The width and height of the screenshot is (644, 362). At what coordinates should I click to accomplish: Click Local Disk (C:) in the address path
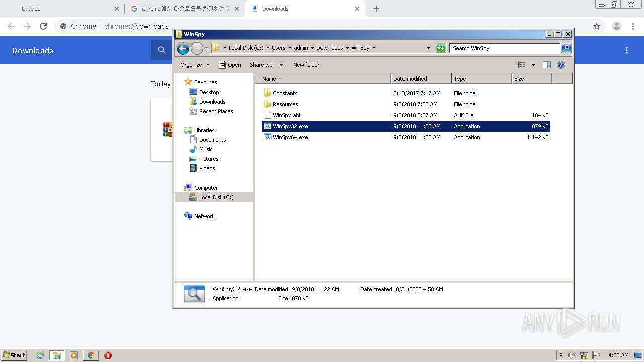pos(246,48)
